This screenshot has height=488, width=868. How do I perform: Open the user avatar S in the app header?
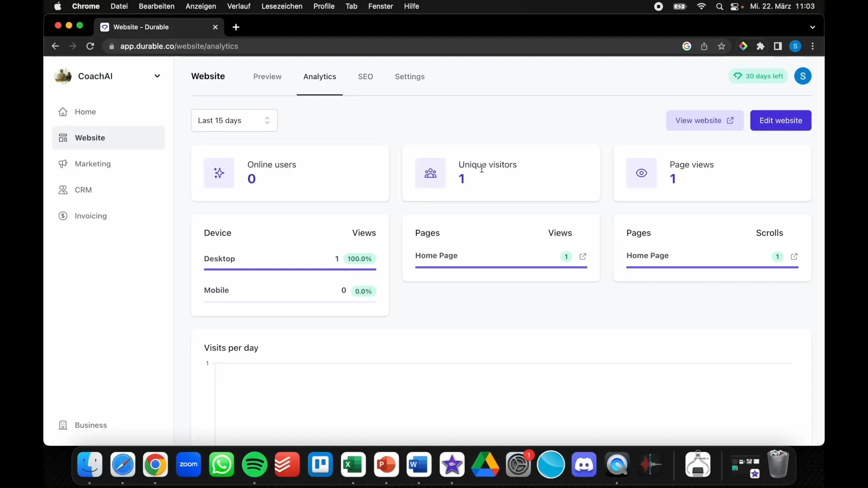pyautogui.click(x=803, y=76)
